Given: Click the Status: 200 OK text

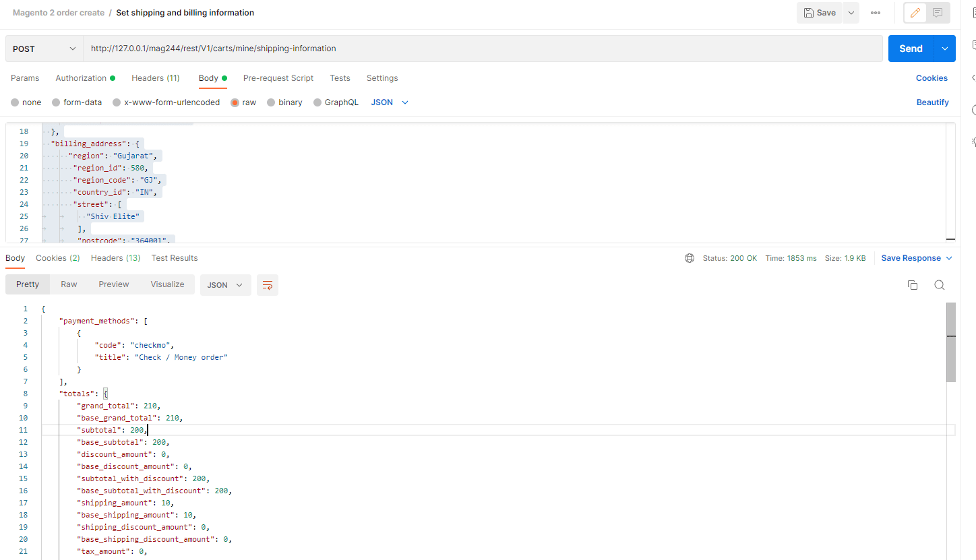Looking at the screenshot, I should [730, 258].
